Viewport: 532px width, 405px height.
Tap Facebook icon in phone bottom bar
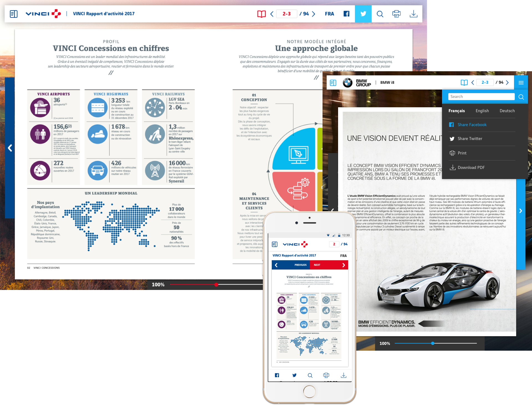coord(277,375)
